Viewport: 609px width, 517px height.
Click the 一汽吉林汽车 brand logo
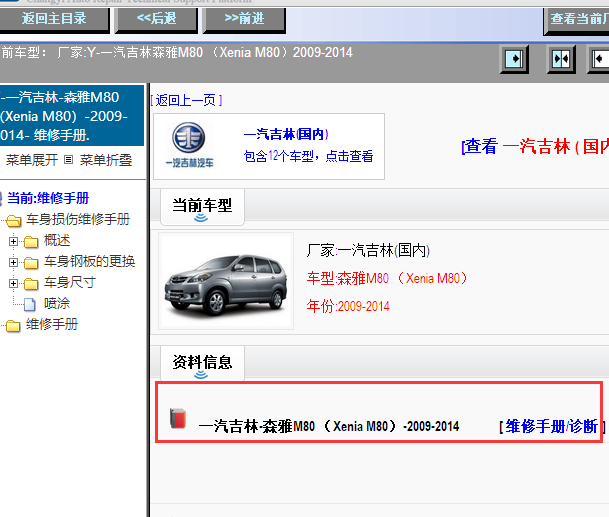click(189, 145)
